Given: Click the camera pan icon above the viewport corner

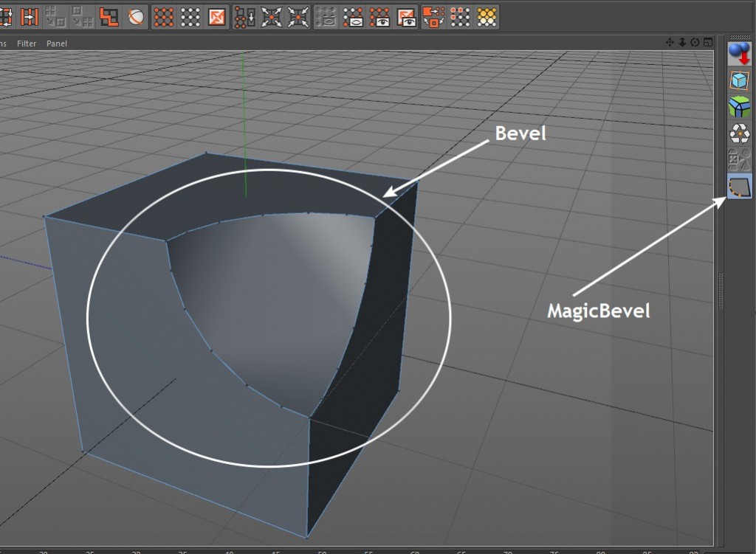Looking at the screenshot, I should click(670, 43).
